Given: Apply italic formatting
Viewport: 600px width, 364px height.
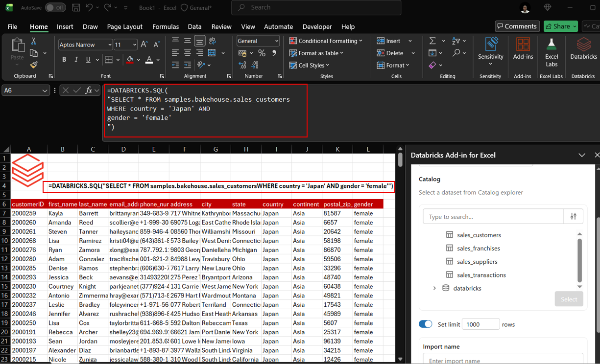Looking at the screenshot, I should 76,60.
